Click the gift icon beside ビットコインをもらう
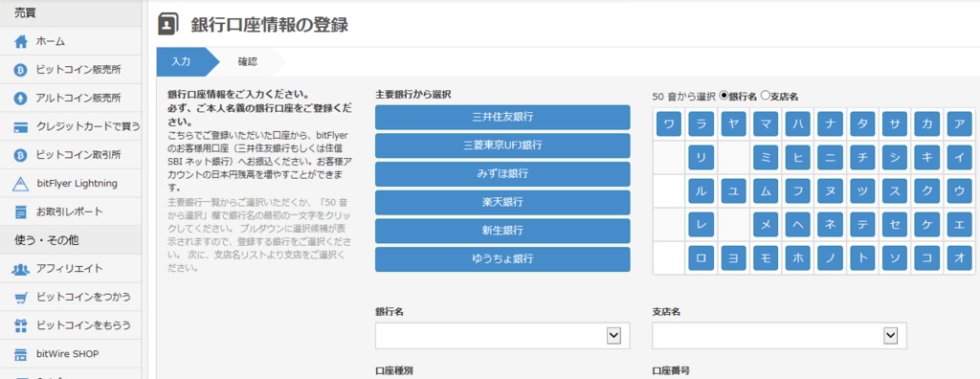This screenshot has width=980, height=379. point(21,325)
